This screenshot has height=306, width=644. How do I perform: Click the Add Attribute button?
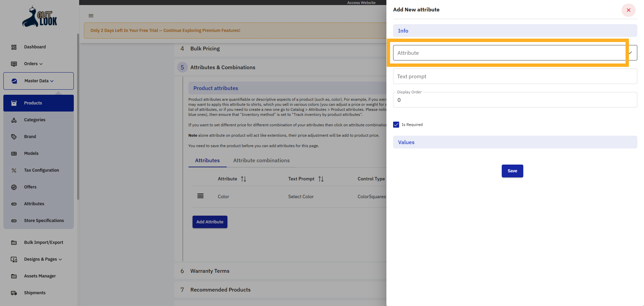(x=210, y=222)
